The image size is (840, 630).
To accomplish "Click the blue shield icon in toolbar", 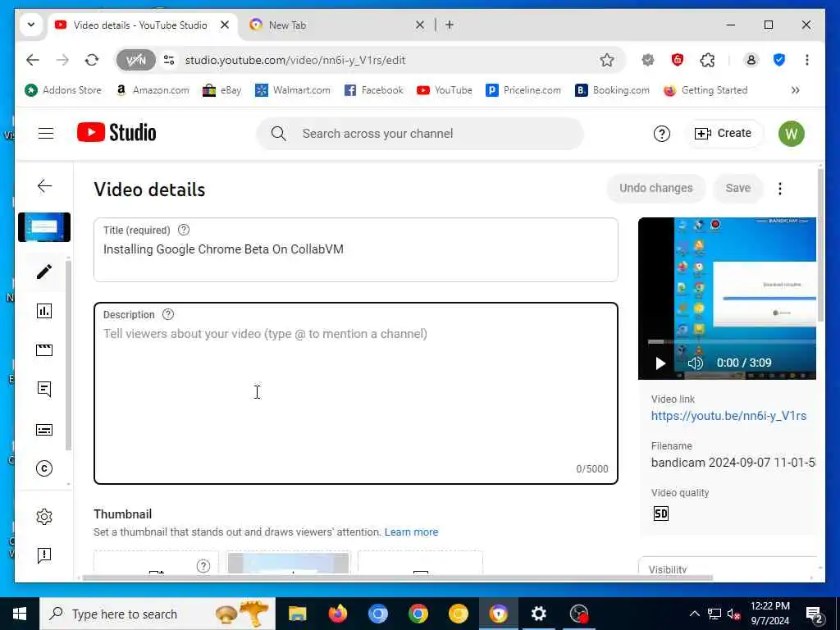I will tap(779, 60).
